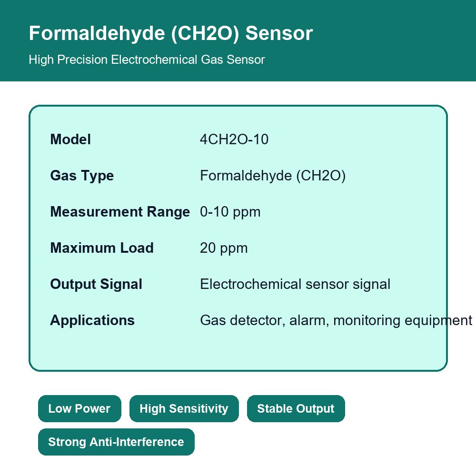Click the Model label

click(x=70, y=139)
